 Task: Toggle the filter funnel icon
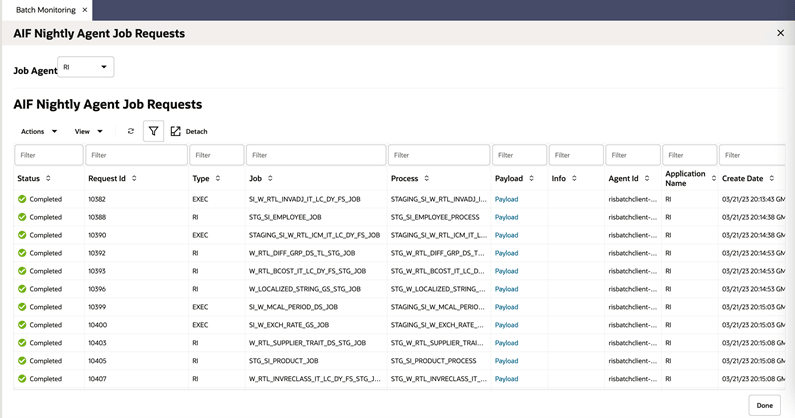pos(154,131)
